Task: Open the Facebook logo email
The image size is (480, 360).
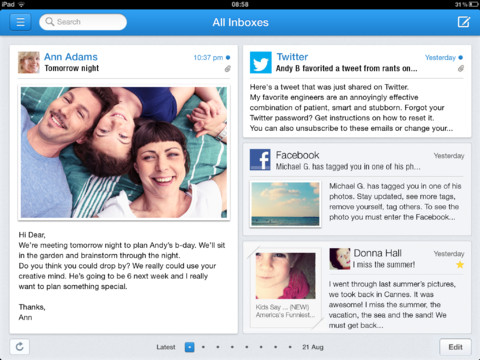Action: tap(260, 160)
